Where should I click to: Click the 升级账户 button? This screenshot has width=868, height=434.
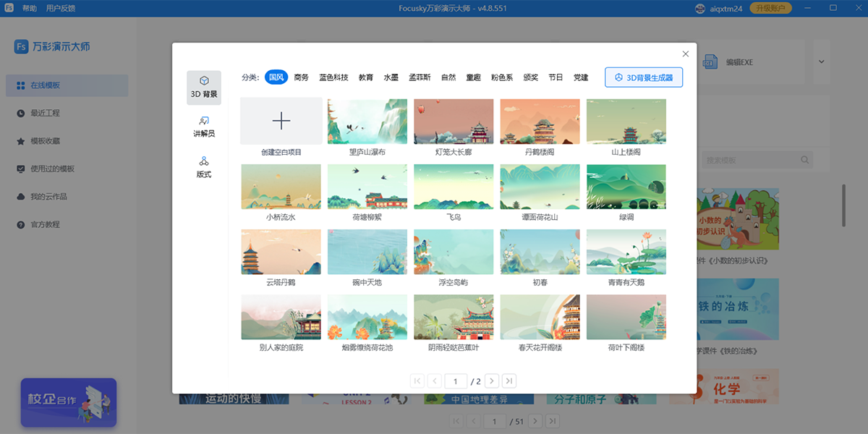coord(770,8)
